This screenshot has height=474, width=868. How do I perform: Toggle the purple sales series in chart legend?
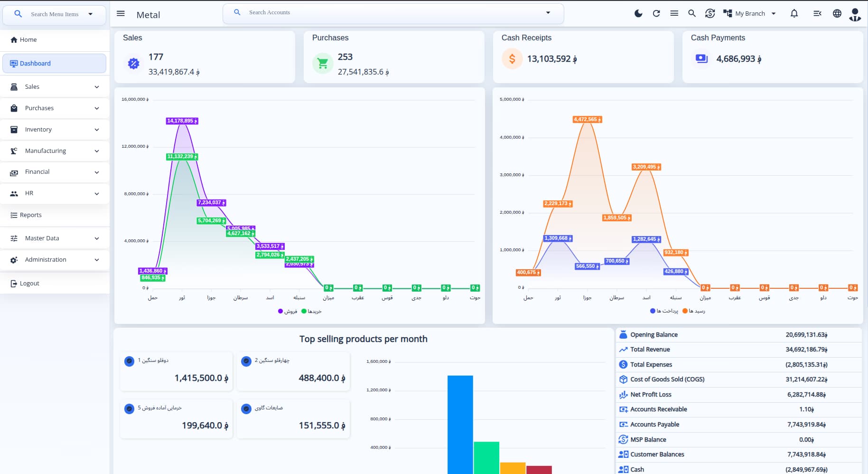coord(288,311)
